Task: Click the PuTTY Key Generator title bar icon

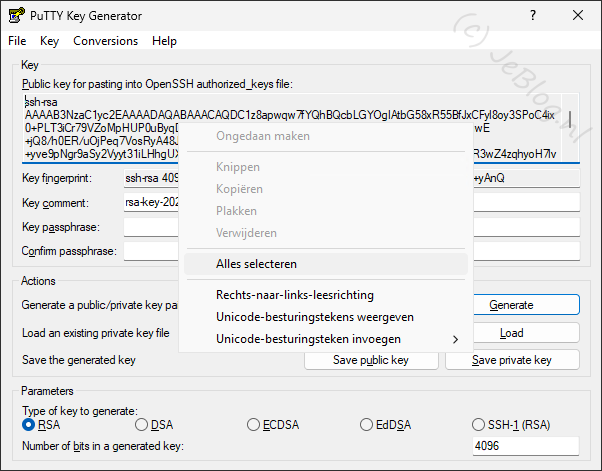Action: coord(17,16)
